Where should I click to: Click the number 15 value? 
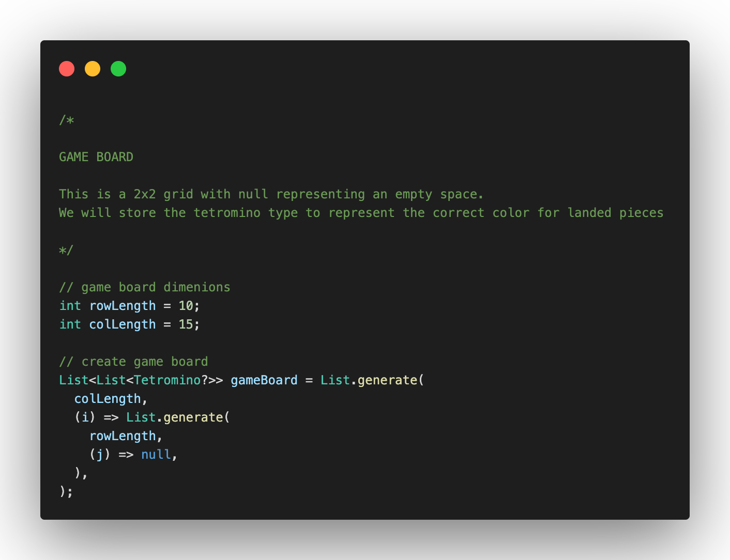pyautogui.click(x=186, y=324)
